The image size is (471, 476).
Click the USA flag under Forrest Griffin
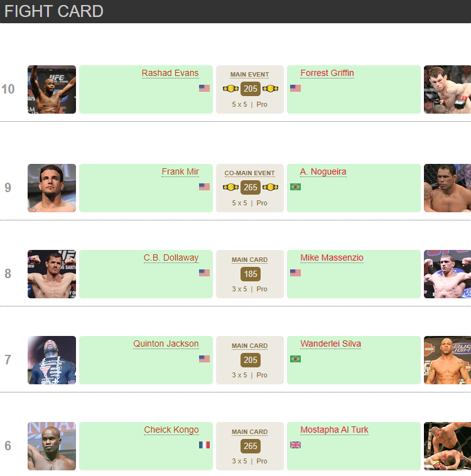tap(295, 88)
